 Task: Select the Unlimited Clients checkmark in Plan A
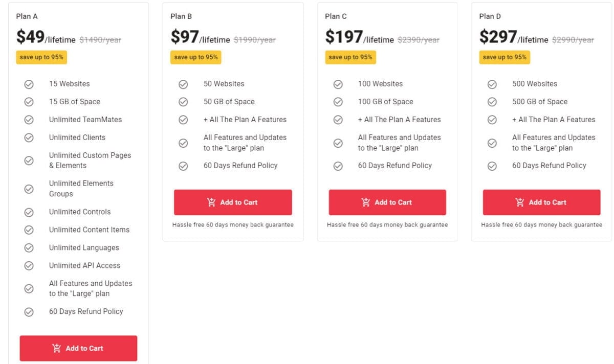[x=29, y=138]
